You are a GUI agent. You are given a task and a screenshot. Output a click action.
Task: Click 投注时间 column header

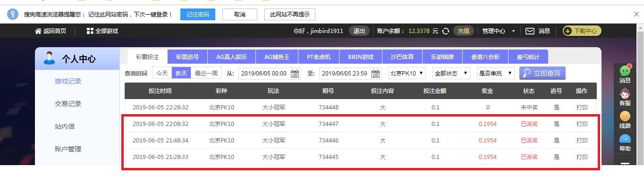click(x=160, y=91)
